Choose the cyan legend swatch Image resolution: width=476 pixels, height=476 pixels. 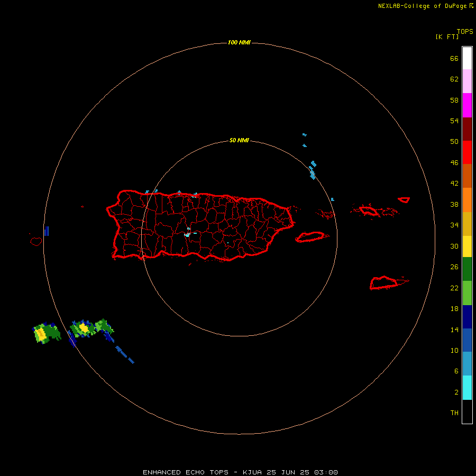tap(467, 388)
